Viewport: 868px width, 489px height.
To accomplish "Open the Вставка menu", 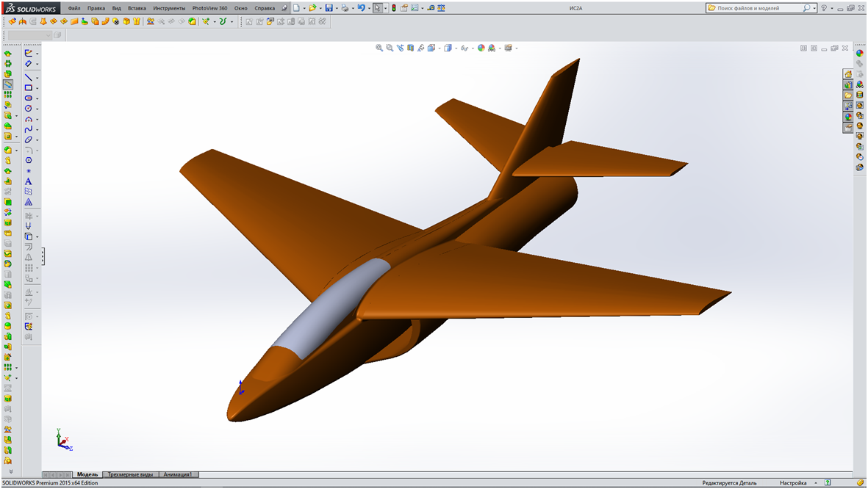I will click(x=137, y=8).
